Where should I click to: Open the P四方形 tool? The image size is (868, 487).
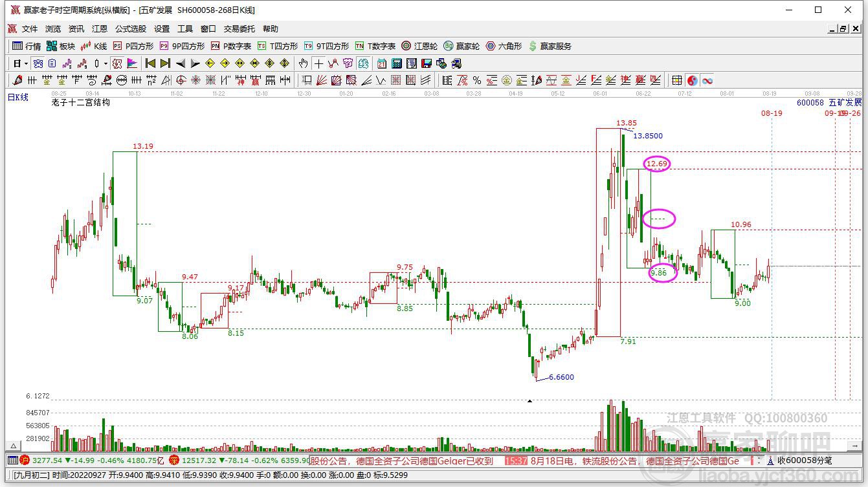coord(133,46)
